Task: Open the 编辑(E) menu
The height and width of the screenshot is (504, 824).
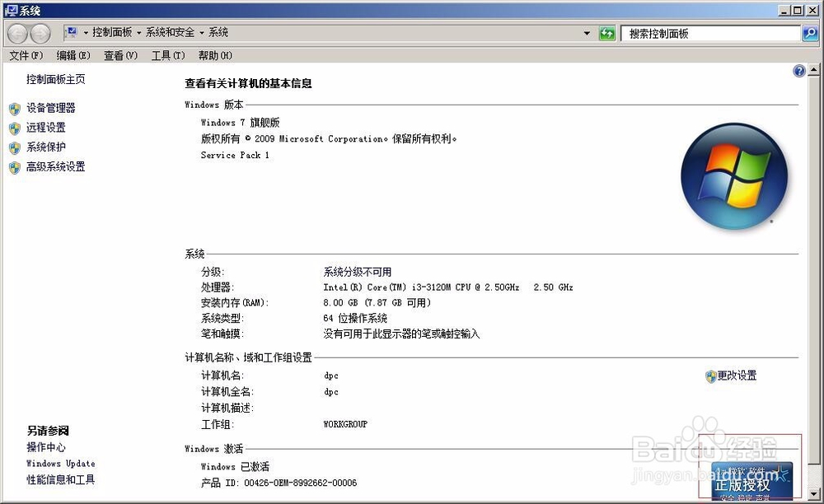Action: coord(73,55)
